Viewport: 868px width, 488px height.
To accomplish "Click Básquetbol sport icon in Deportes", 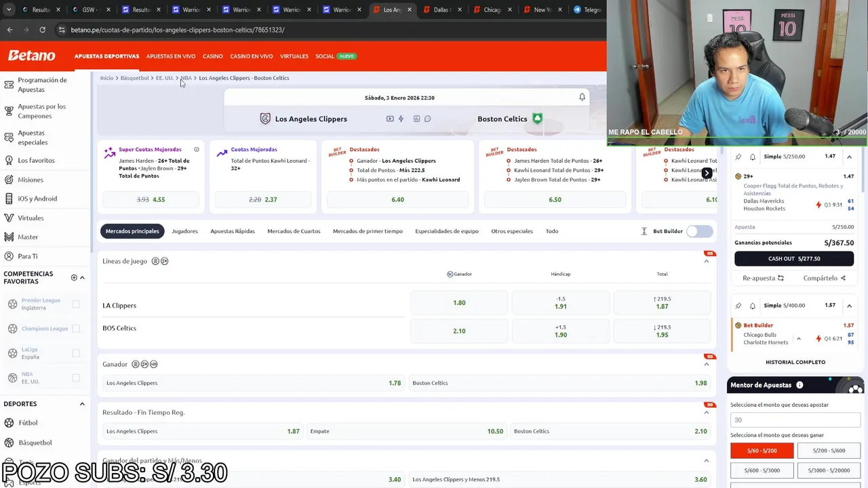I will point(9,443).
